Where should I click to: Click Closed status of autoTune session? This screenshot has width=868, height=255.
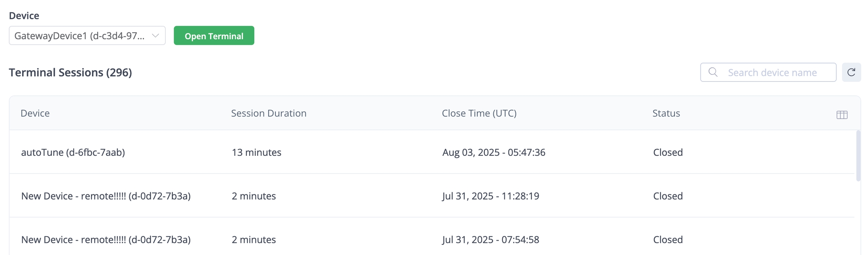pos(668,152)
